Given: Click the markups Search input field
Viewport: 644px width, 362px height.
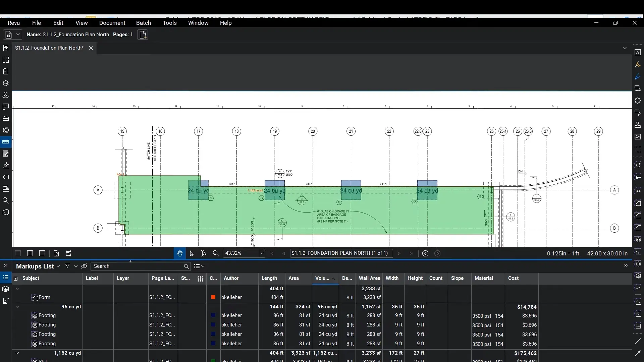Looking at the screenshot, I should pos(138,266).
